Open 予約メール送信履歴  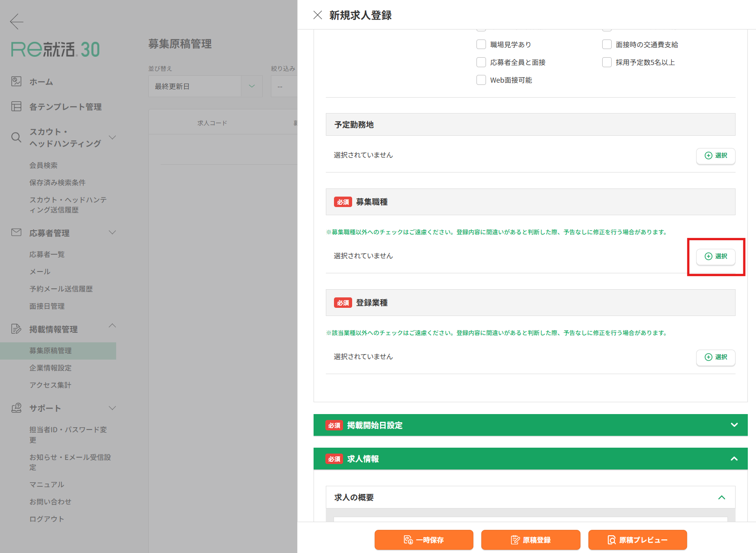pyautogui.click(x=61, y=289)
